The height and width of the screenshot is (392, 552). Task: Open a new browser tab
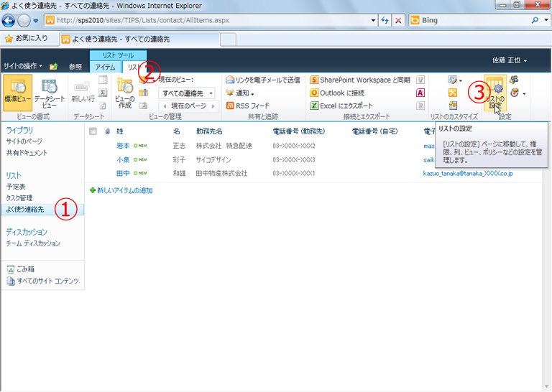[x=228, y=39]
